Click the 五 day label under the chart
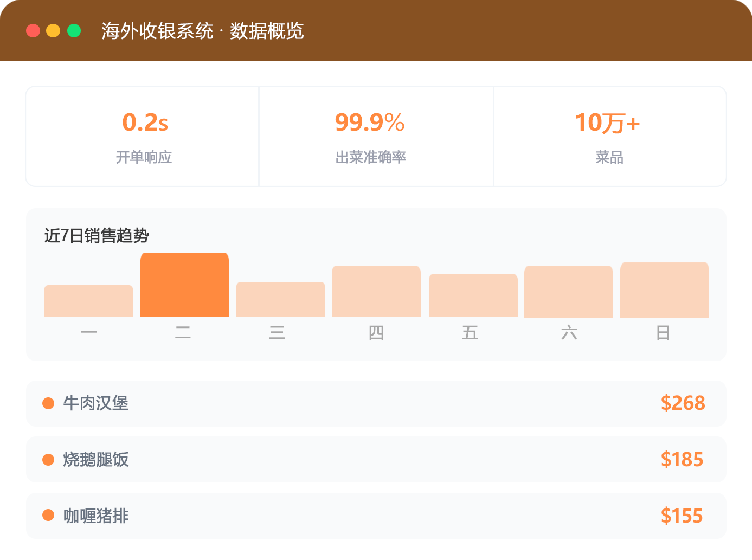Screen dimensions: 752x560 470,332
